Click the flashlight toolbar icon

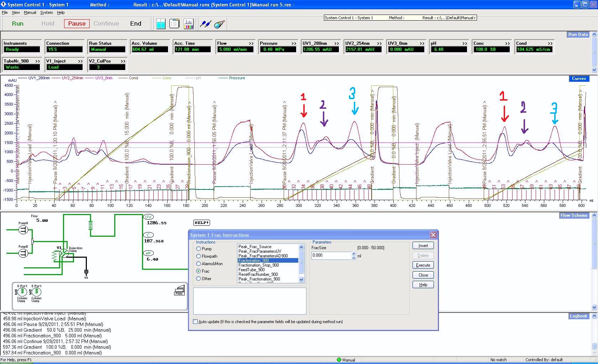tap(219, 24)
